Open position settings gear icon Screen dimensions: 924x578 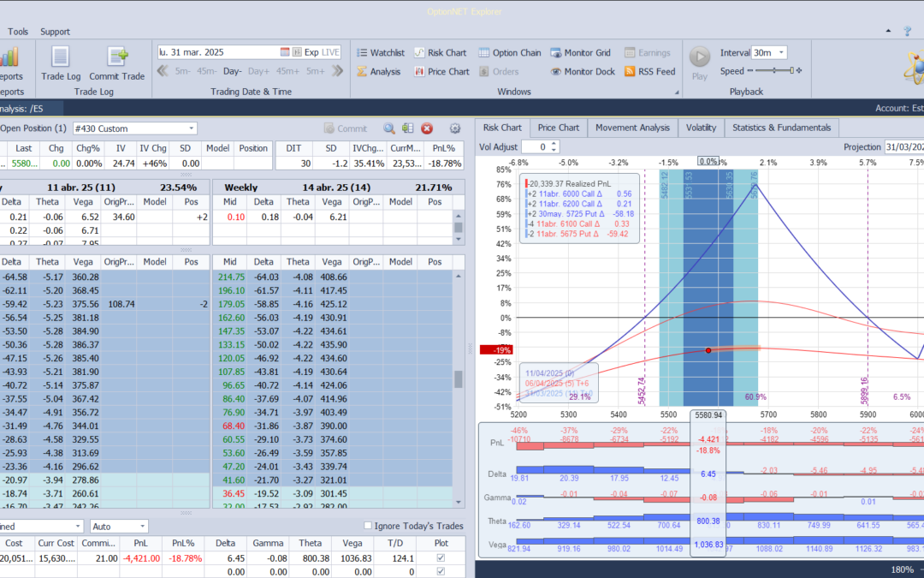[455, 128]
